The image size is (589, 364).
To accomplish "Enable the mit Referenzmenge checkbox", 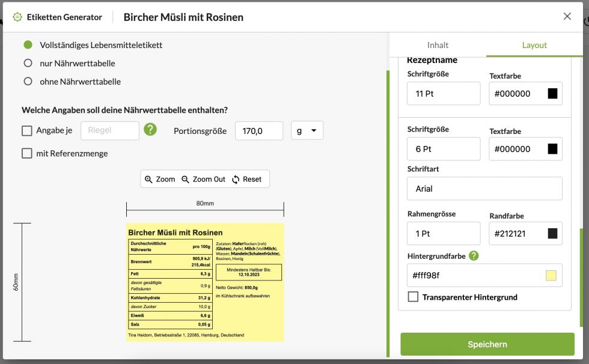I will tap(26, 153).
